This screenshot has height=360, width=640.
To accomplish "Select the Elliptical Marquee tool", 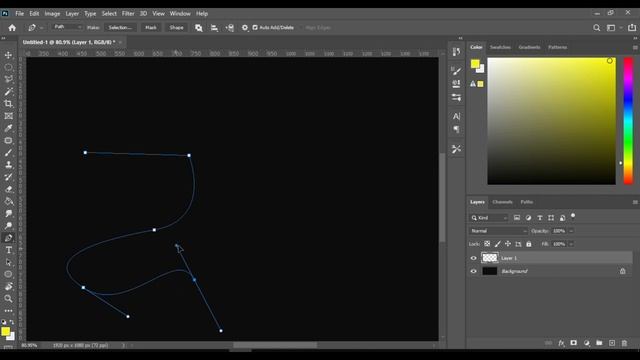I will coord(8,67).
